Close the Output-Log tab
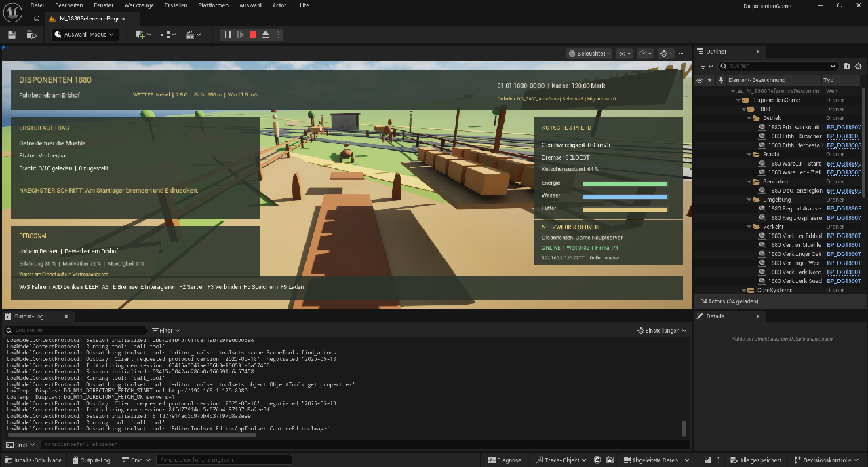Screen dimensions: 868x467 (x=66, y=316)
